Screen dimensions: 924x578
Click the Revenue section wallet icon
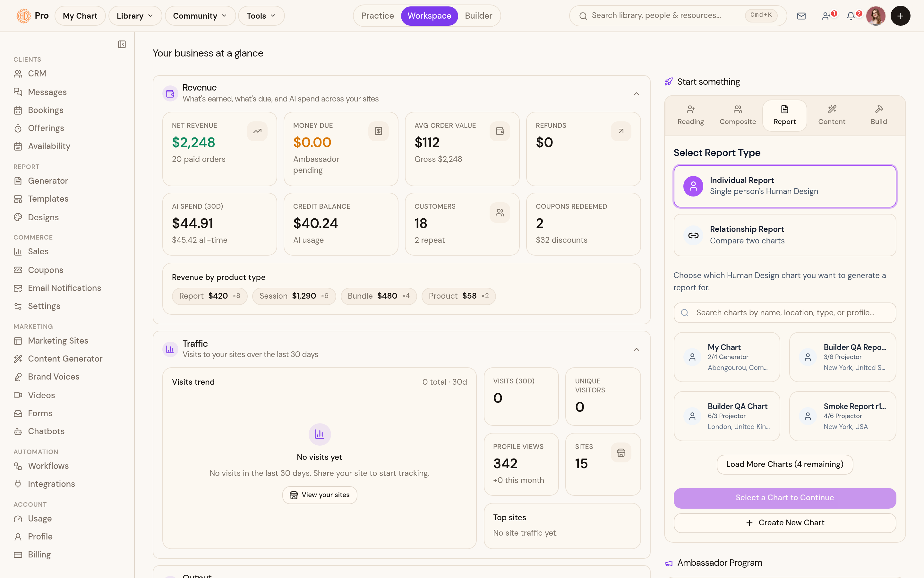(170, 93)
